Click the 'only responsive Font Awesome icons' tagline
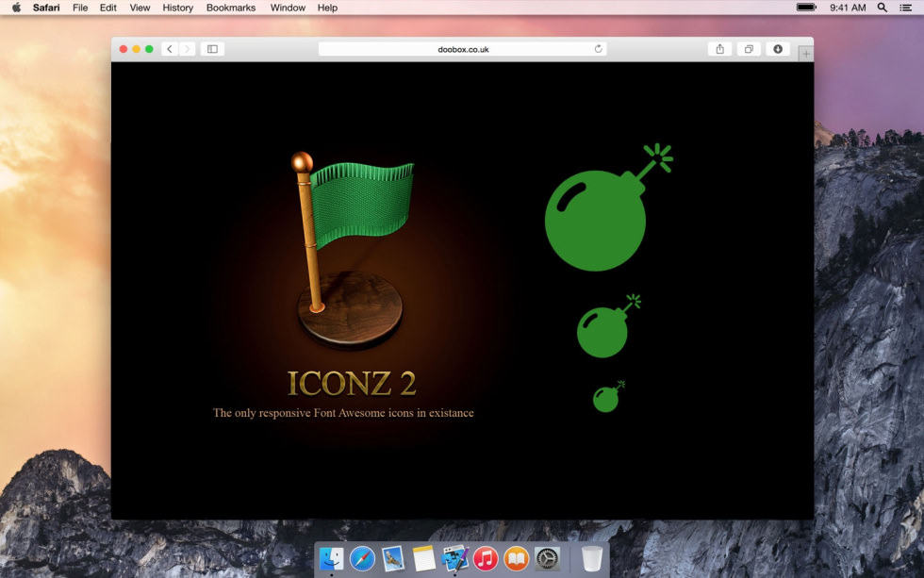The image size is (924, 578). 343,413
